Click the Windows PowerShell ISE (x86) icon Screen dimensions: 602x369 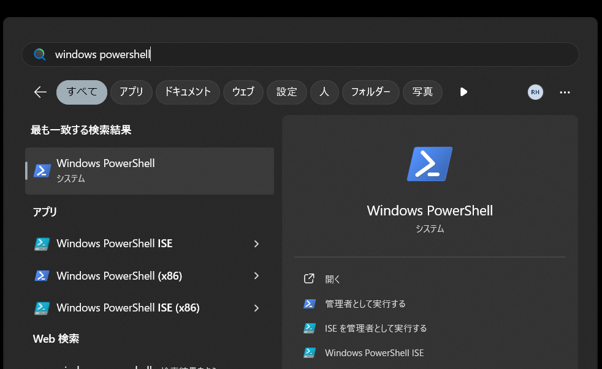click(x=42, y=308)
